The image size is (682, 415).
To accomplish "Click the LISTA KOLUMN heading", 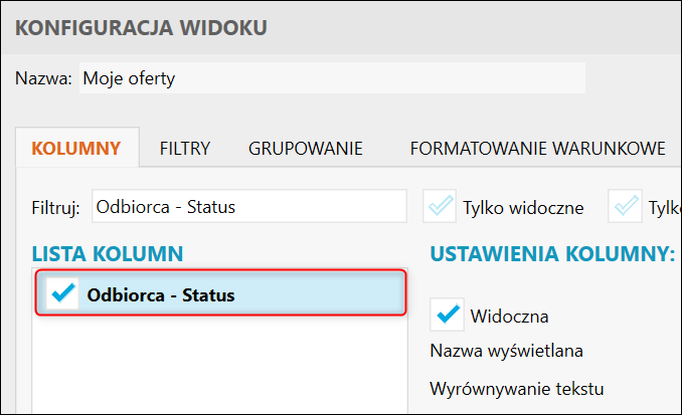I will coord(107,255).
